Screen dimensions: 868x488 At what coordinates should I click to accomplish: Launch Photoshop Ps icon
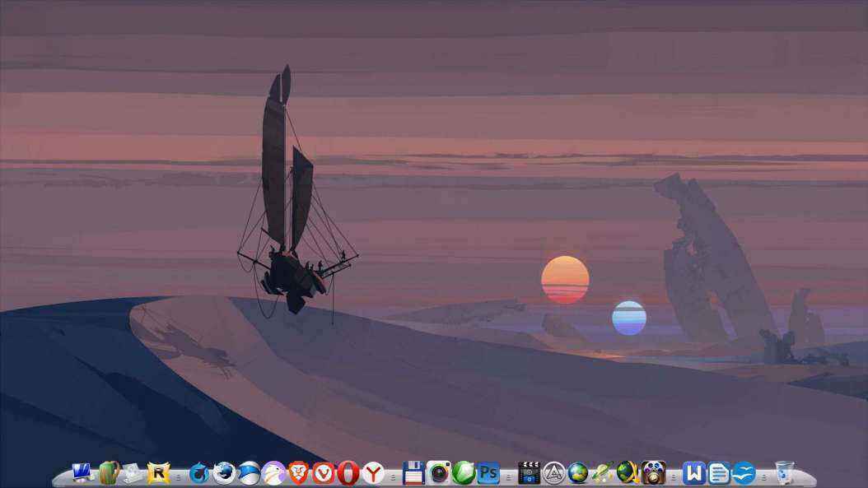pyautogui.click(x=488, y=474)
